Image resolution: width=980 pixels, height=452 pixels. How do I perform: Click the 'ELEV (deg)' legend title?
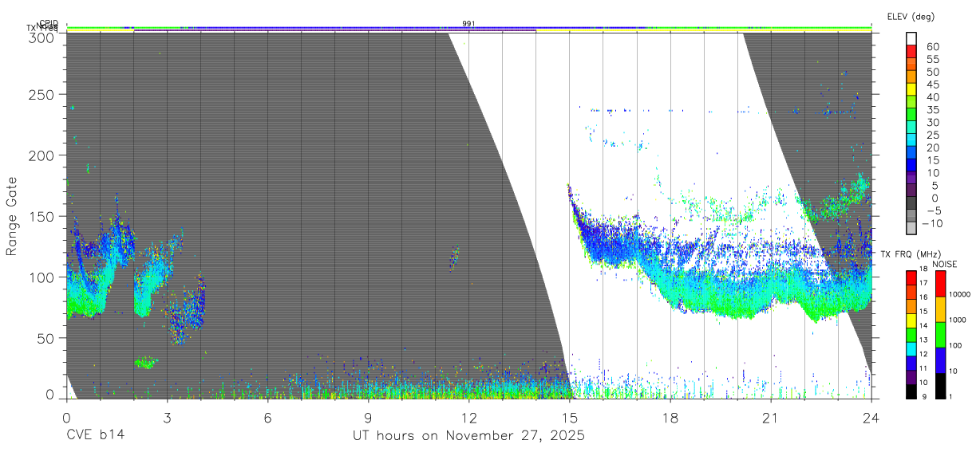pyautogui.click(x=911, y=17)
